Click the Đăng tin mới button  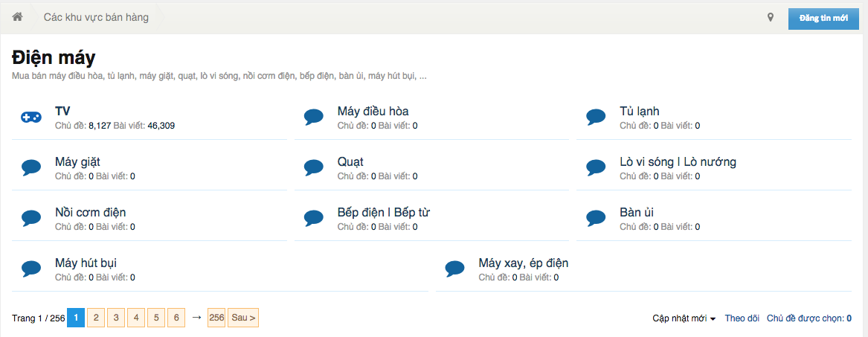click(x=823, y=19)
